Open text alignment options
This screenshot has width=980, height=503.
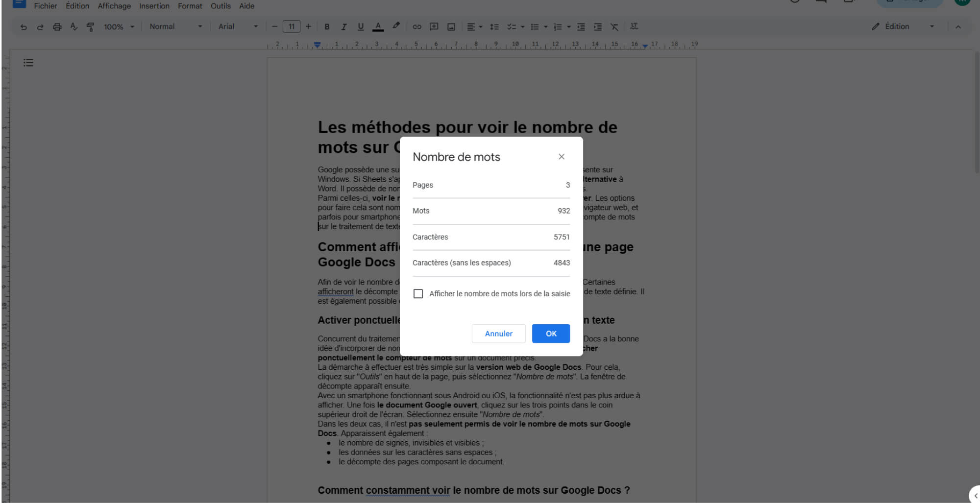pos(474,27)
